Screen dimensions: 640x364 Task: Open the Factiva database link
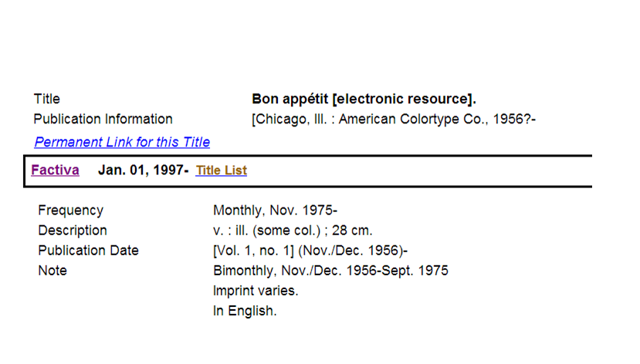(x=55, y=170)
